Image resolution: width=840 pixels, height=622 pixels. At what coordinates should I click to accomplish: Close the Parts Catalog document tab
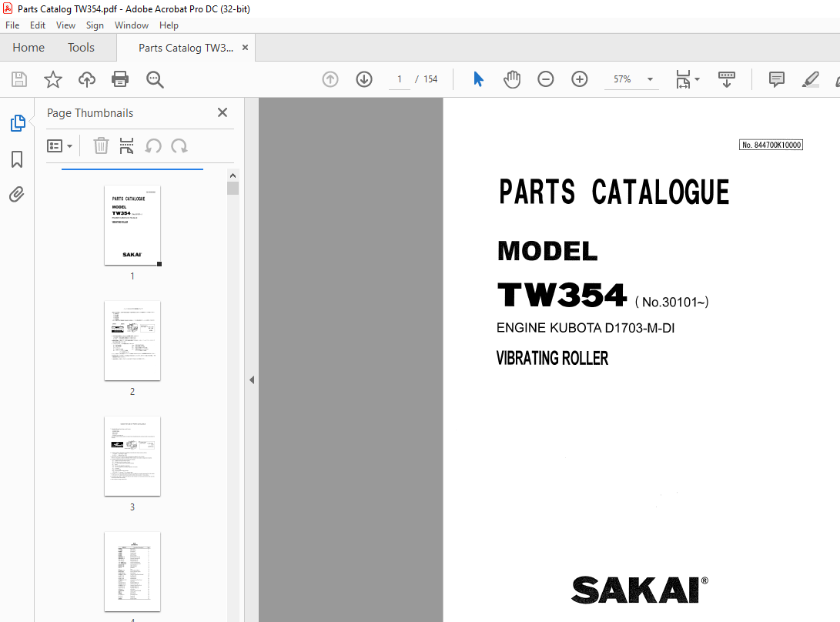[245, 48]
